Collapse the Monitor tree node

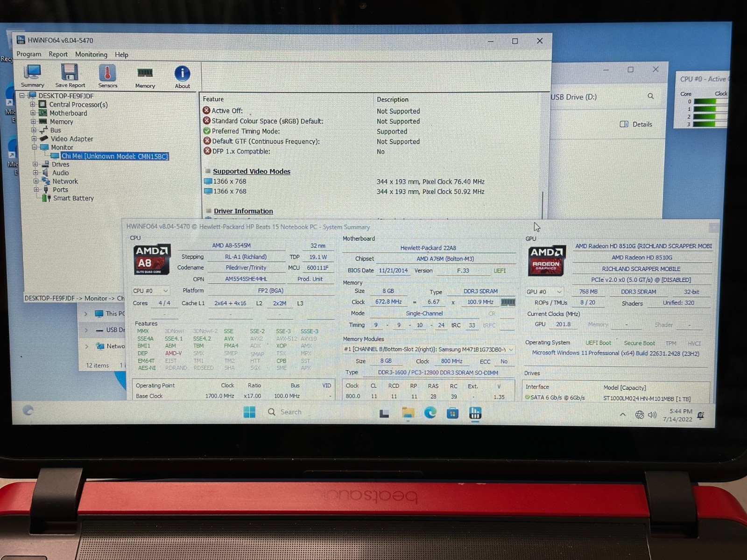click(34, 147)
